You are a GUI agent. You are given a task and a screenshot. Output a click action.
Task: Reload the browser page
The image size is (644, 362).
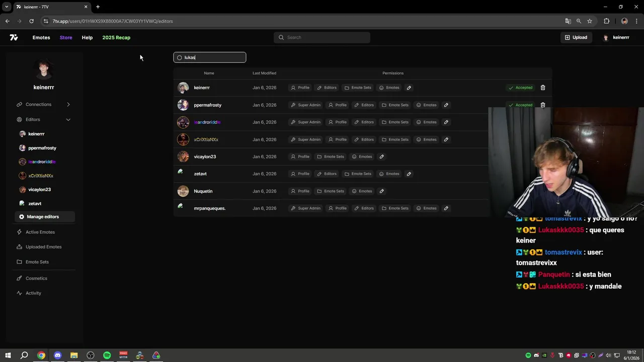point(31,21)
